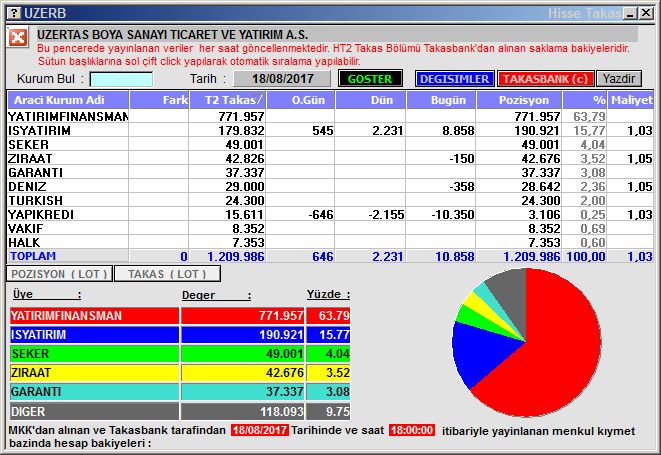Select the ZIRAAT row in table
Image resolution: width=661 pixels, height=455 pixels.
[330, 158]
